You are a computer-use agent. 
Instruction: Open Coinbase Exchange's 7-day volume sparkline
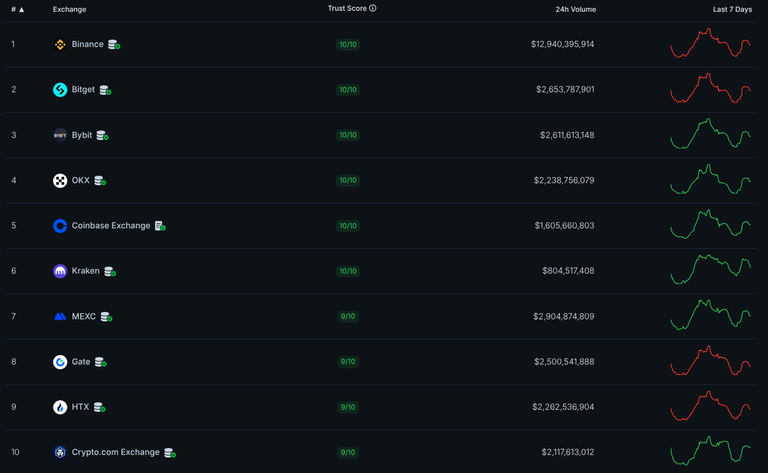711,224
